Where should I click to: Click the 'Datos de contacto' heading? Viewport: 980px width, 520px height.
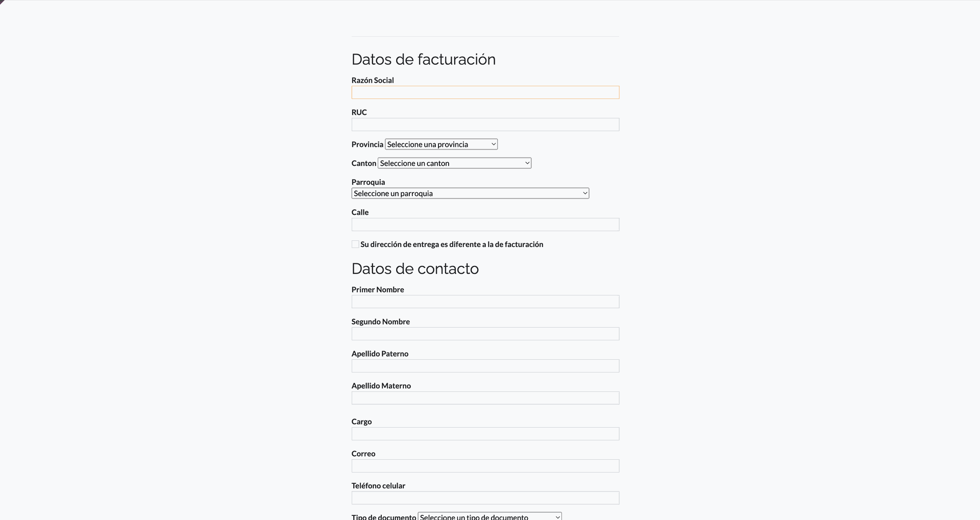(415, 269)
